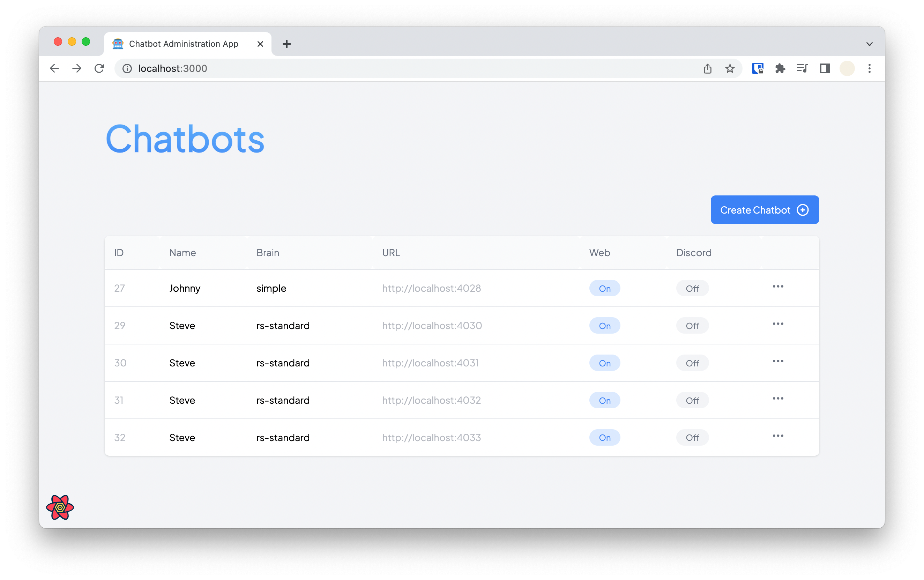Click the URL http://localhost:4031

(430, 363)
